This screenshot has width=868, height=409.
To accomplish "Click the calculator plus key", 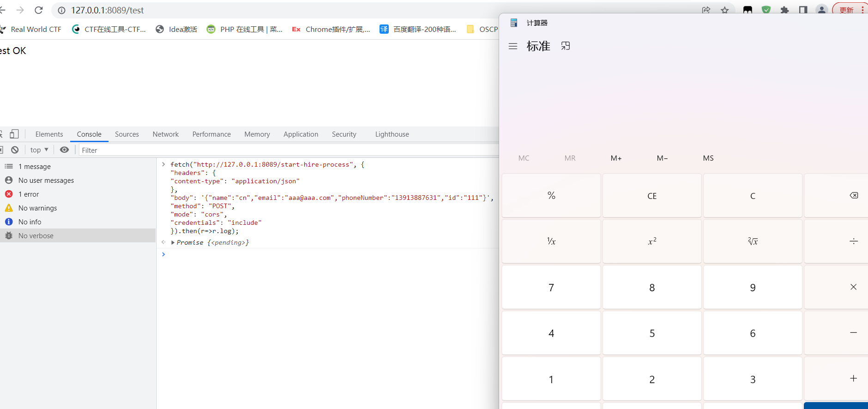I will tap(836, 379).
